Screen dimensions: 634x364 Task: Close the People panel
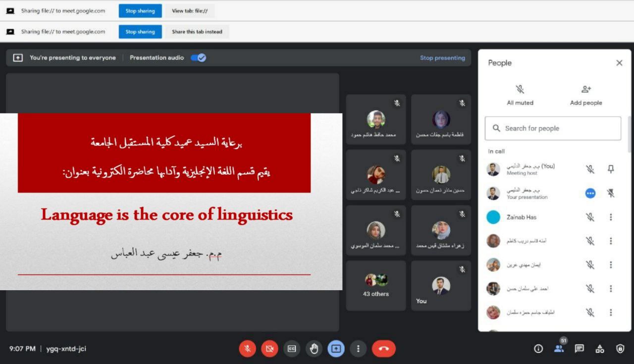pyautogui.click(x=619, y=63)
